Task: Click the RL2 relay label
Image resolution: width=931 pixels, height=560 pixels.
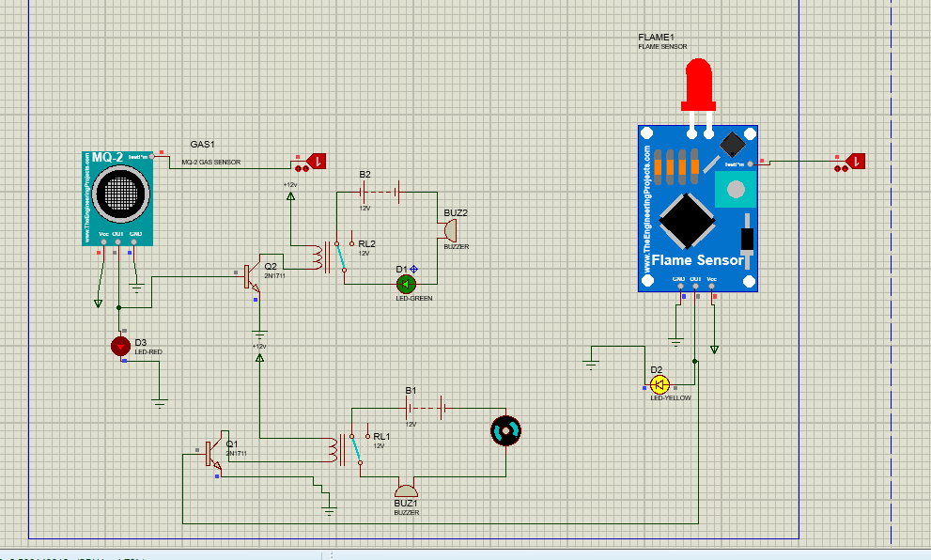Action: point(366,244)
